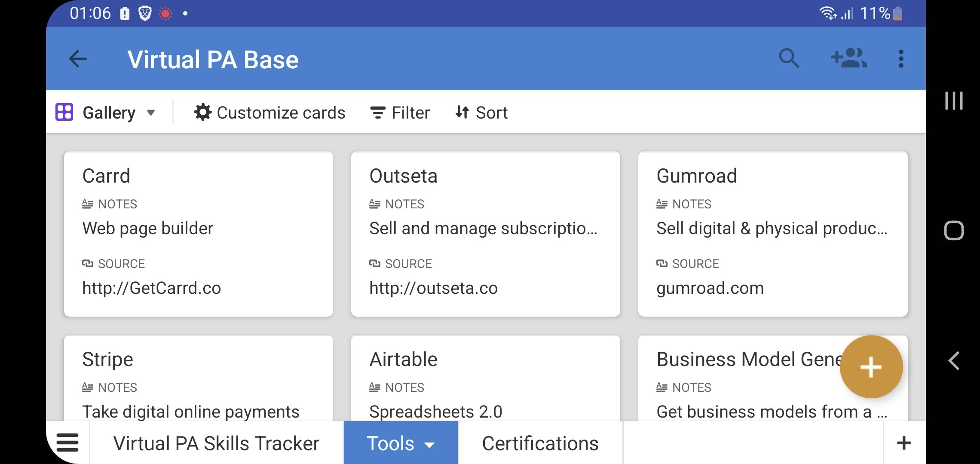Open the Airtable card

(x=486, y=378)
